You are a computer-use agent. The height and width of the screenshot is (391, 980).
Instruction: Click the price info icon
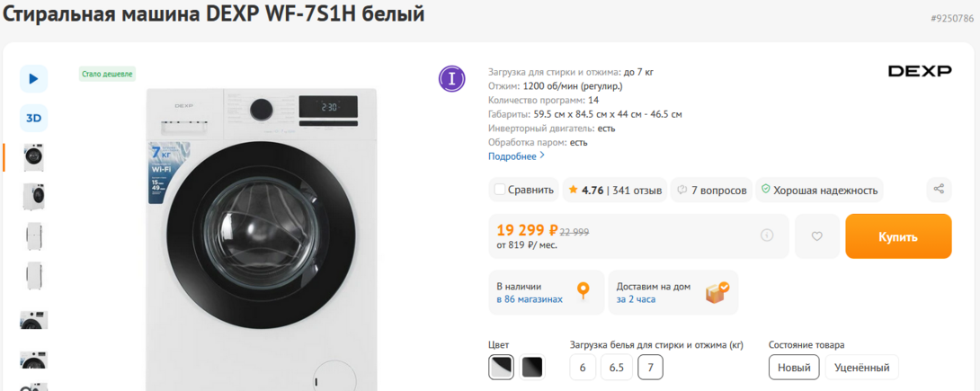click(767, 235)
